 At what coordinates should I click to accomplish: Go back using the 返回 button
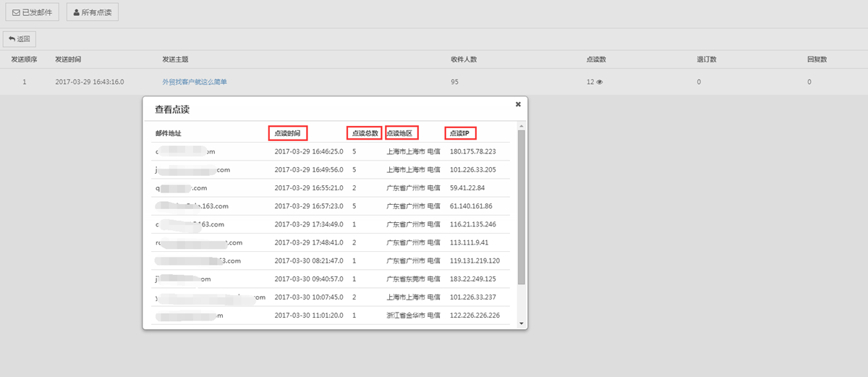click(x=19, y=39)
